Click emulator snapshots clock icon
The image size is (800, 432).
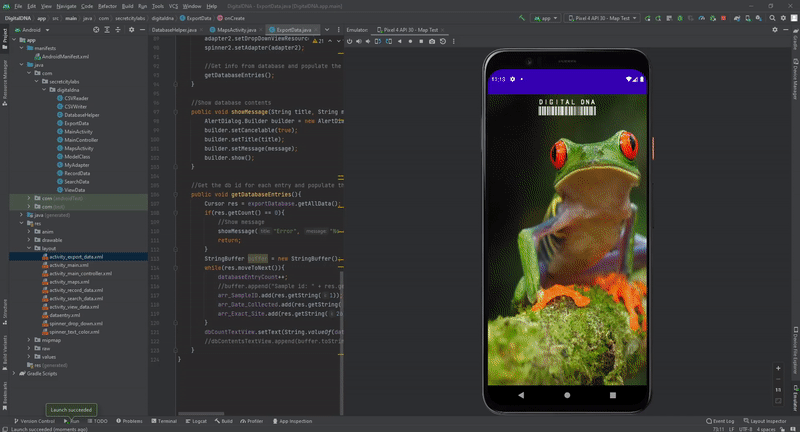443,41
